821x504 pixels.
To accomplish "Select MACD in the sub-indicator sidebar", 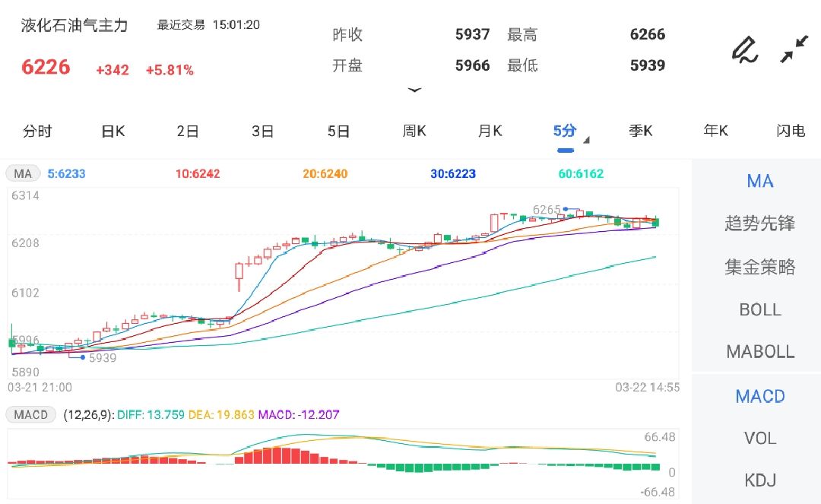I will pos(759,396).
